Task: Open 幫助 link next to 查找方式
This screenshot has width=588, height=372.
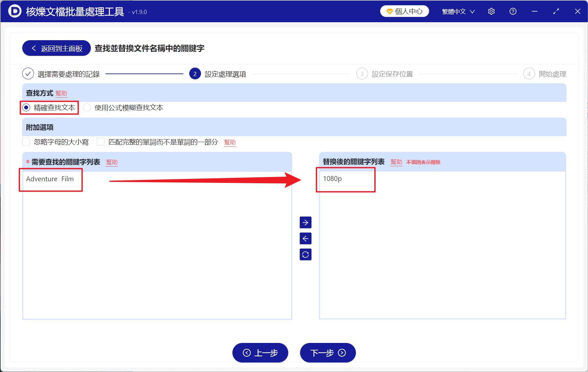Action: point(61,93)
